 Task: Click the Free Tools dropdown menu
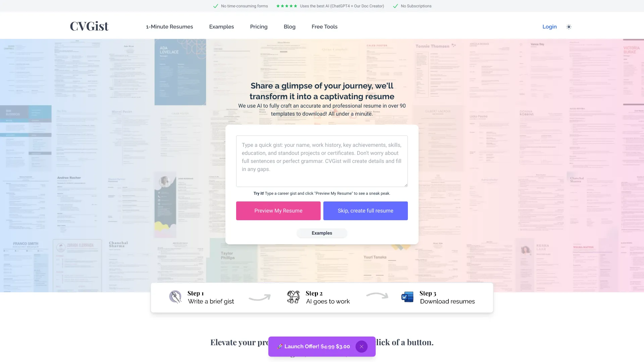click(324, 26)
